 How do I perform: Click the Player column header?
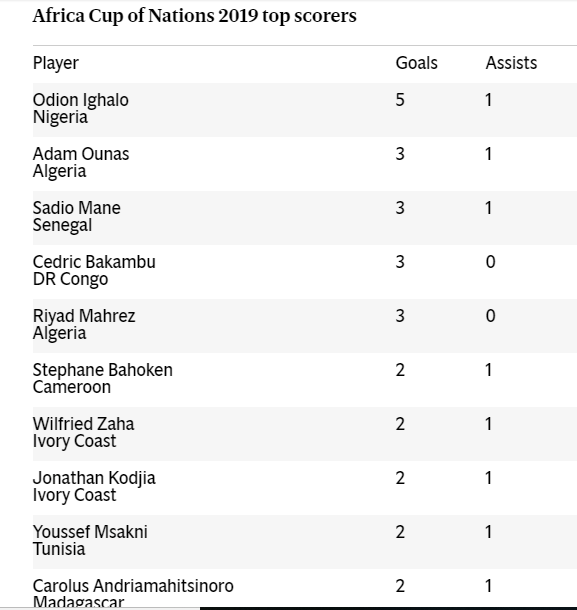56,63
